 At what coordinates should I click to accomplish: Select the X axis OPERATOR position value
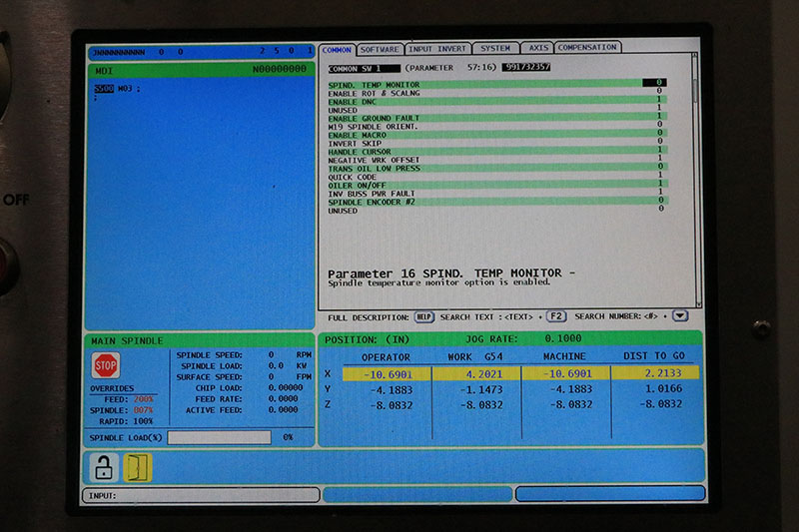coord(385,373)
